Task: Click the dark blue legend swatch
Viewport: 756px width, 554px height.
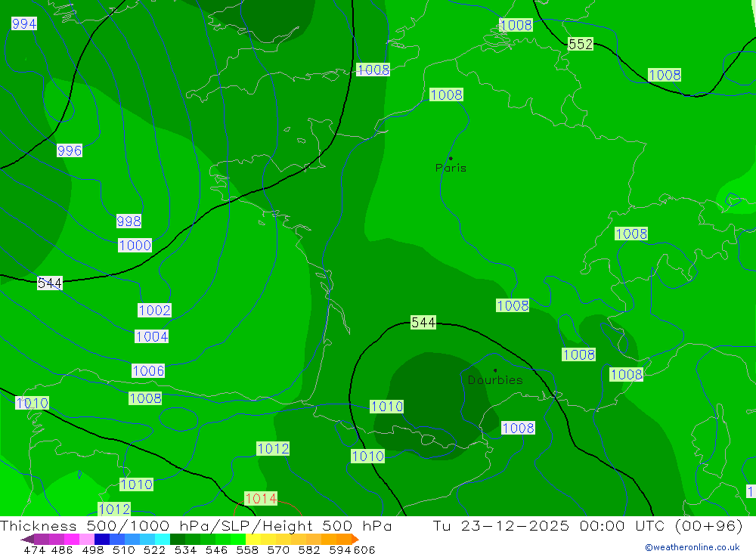Action: click(x=102, y=539)
